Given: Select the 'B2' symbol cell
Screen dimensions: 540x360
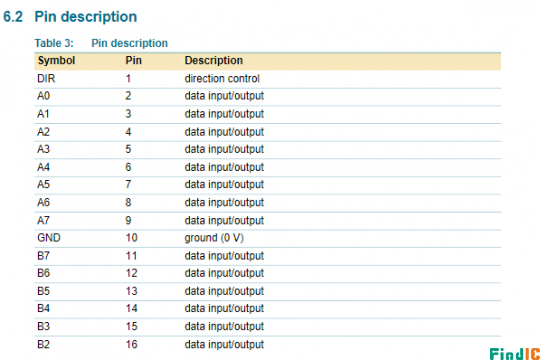Looking at the screenshot, I should [x=43, y=344].
